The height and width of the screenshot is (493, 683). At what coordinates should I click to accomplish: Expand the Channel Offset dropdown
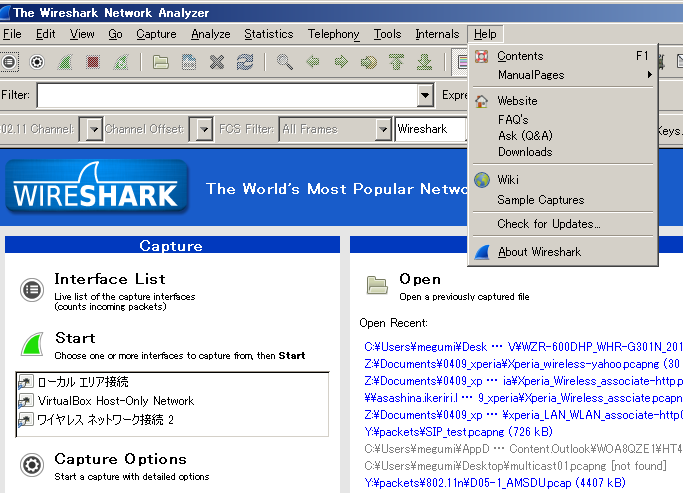point(203,129)
